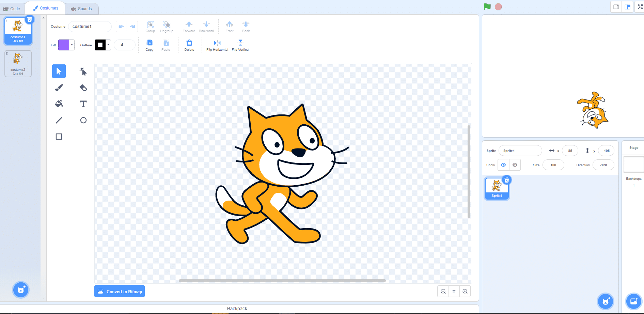Click the Group icon
Image resolution: width=644 pixels, height=314 pixels.
(x=150, y=26)
